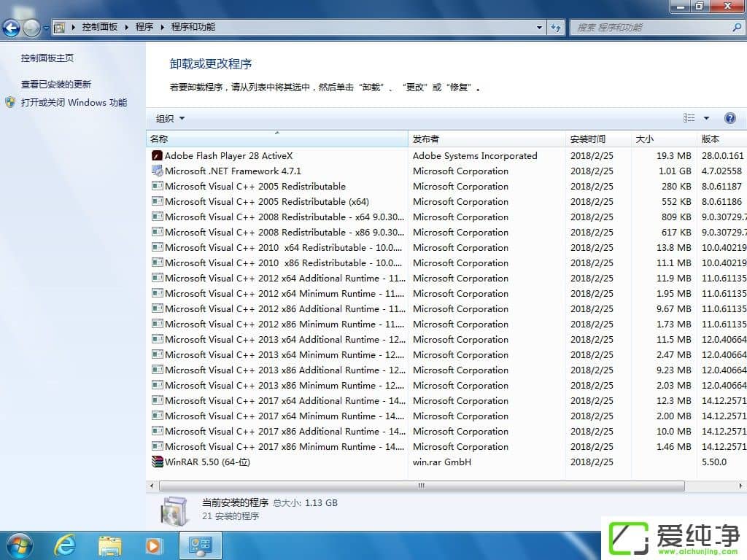Click the Help question mark icon
This screenshot has width=747, height=560.
(x=730, y=117)
